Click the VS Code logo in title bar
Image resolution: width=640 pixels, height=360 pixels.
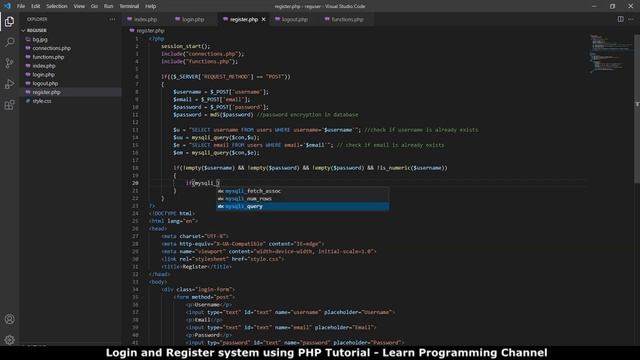point(7,6)
